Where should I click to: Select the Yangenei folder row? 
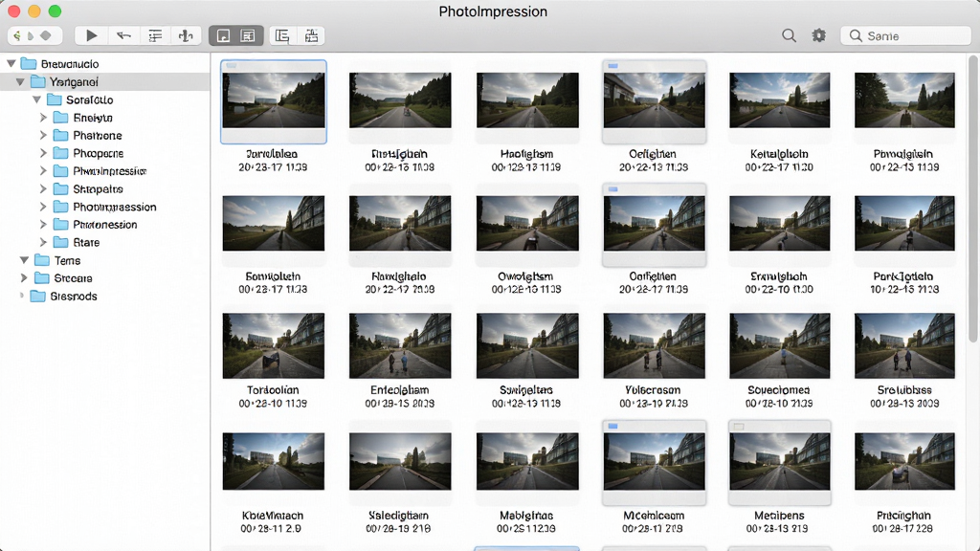coord(105,82)
